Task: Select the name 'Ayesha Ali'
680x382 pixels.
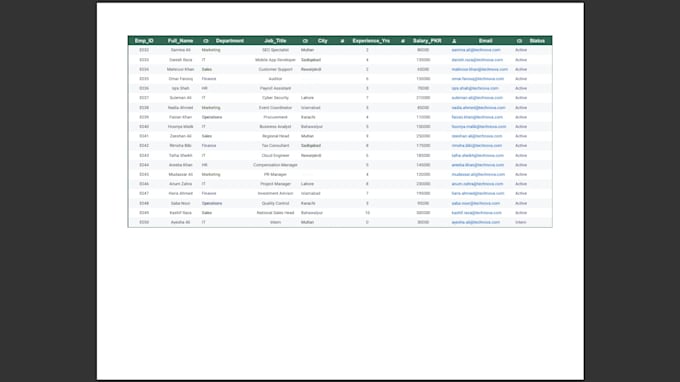Action: pos(180,222)
